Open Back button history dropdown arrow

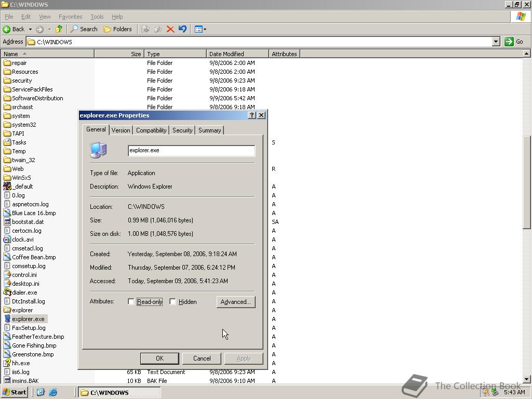pos(30,29)
